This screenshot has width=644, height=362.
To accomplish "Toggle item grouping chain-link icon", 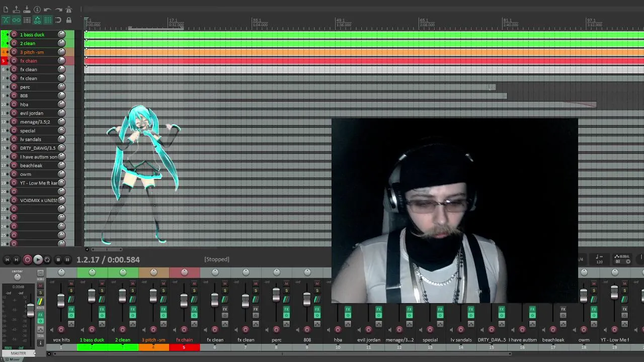I will pyautogui.click(x=16, y=20).
